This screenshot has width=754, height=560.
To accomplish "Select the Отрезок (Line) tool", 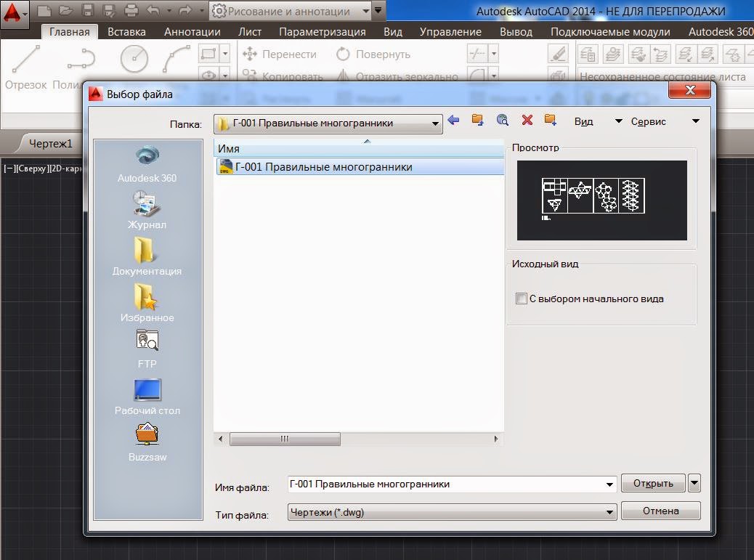I will tap(25, 65).
